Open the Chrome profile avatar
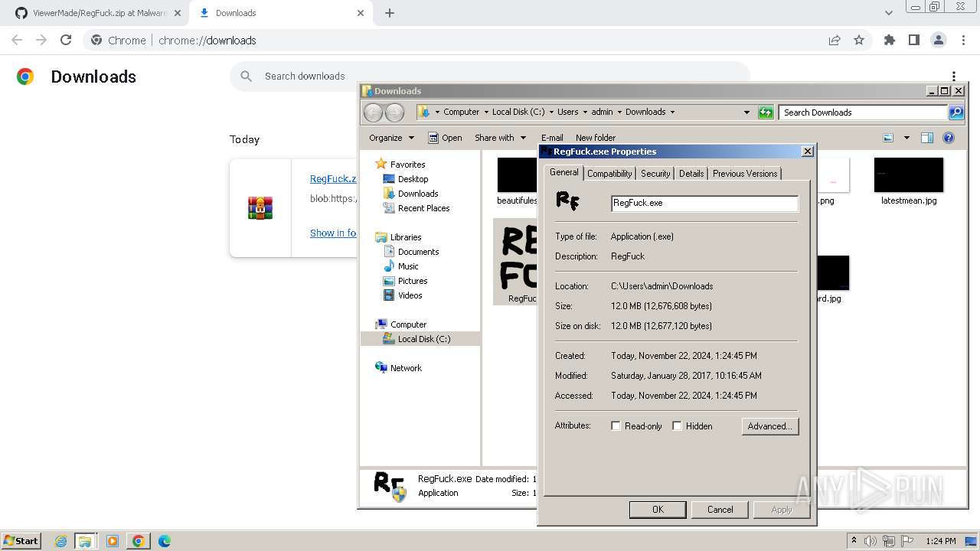This screenshot has width=980, height=551. pyautogui.click(x=938, y=40)
